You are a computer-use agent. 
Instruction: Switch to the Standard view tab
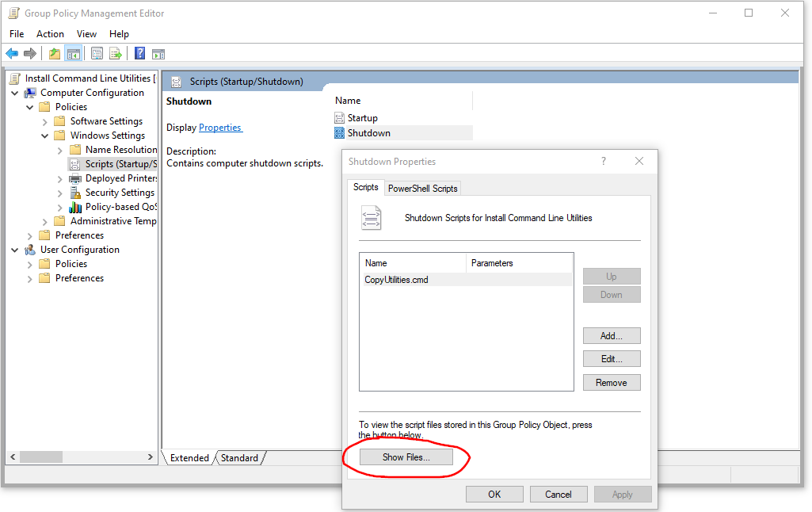pyautogui.click(x=239, y=458)
